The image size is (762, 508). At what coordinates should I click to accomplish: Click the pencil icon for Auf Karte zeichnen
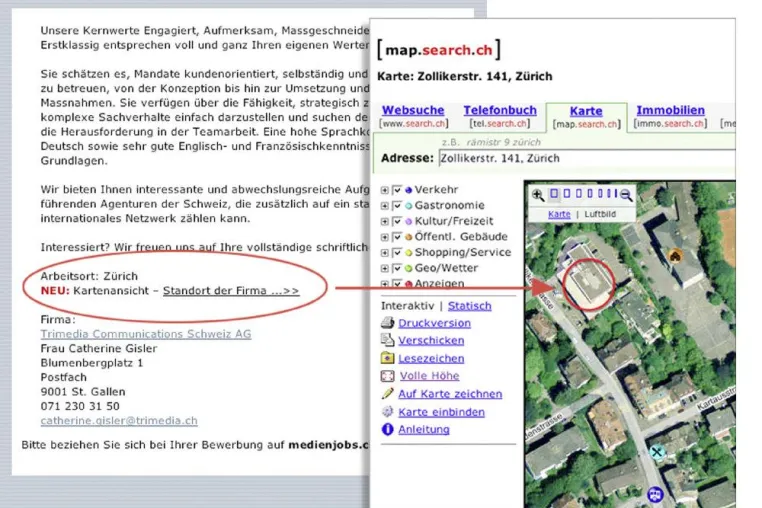click(387, 393)
